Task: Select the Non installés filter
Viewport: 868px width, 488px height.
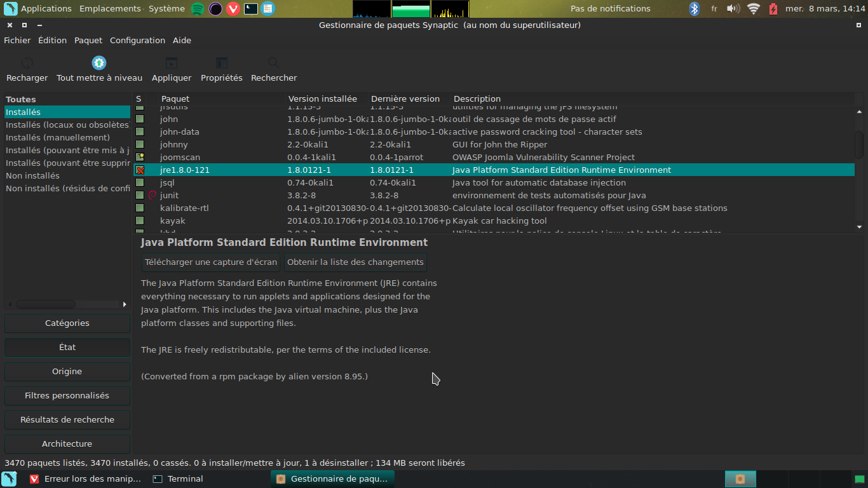Action: point(67,175)
